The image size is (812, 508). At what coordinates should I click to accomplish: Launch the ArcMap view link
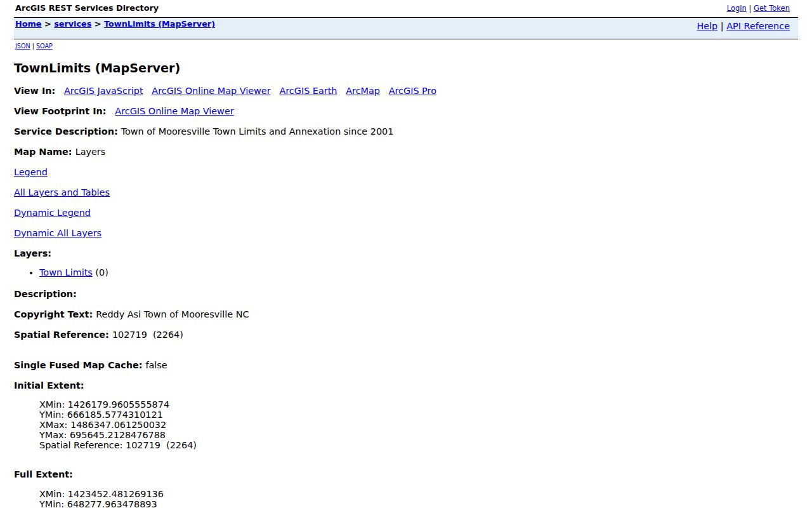coord(363,91)
